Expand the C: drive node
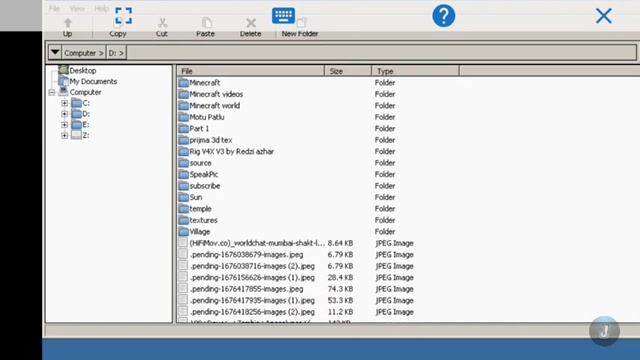640x360 pixels. point(64,103)
